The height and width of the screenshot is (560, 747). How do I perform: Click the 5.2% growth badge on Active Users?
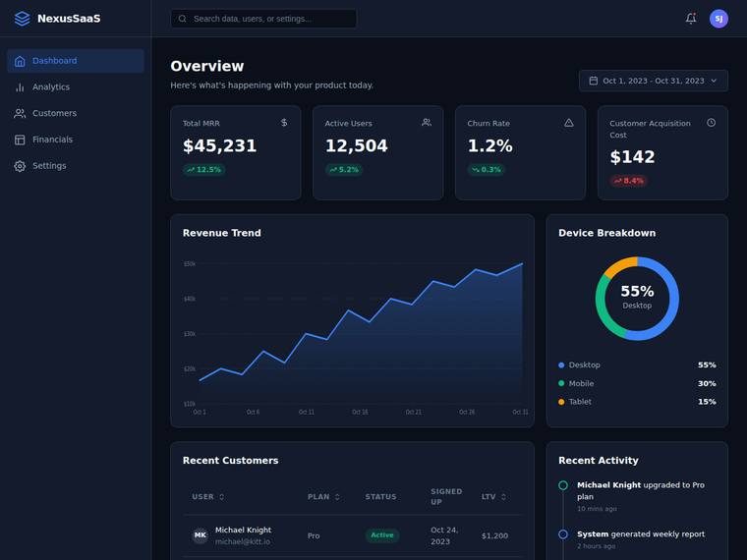(x=344, y=170)
